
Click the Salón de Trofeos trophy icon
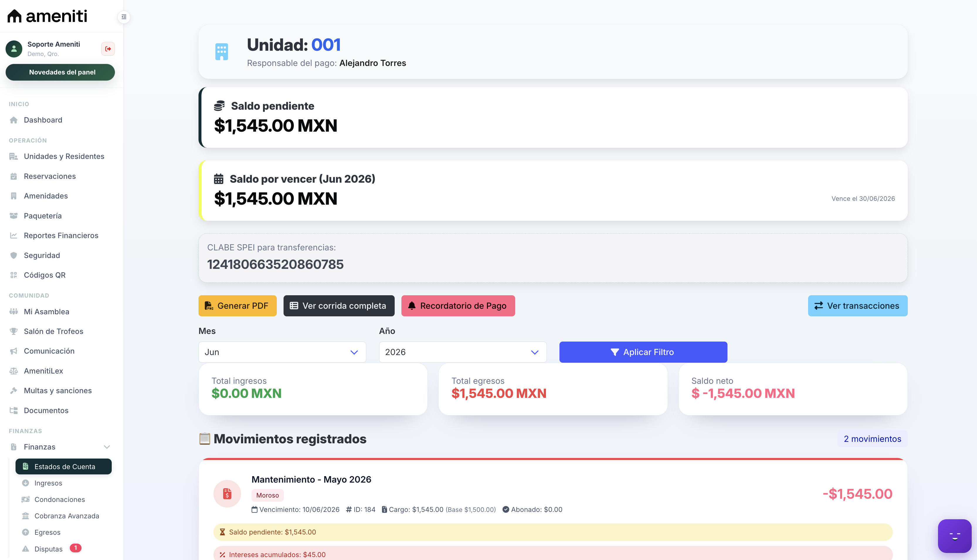coord(14,331)
